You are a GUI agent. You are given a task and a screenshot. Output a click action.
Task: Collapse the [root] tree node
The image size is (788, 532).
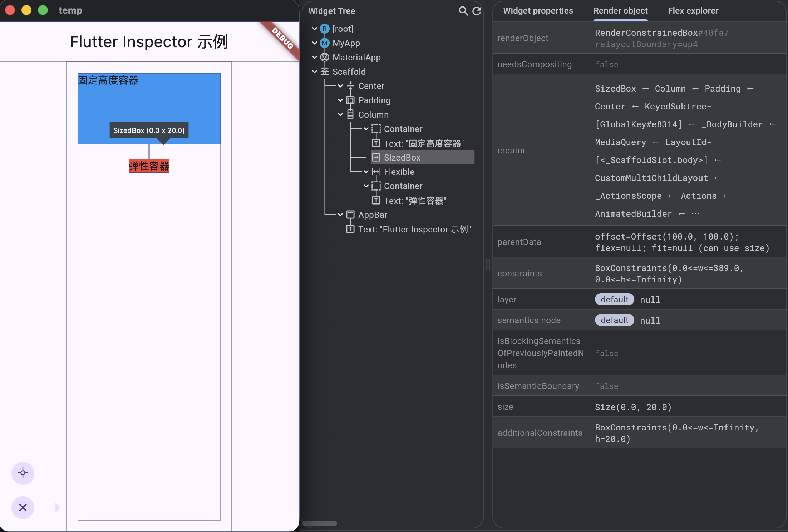[315, 29]
